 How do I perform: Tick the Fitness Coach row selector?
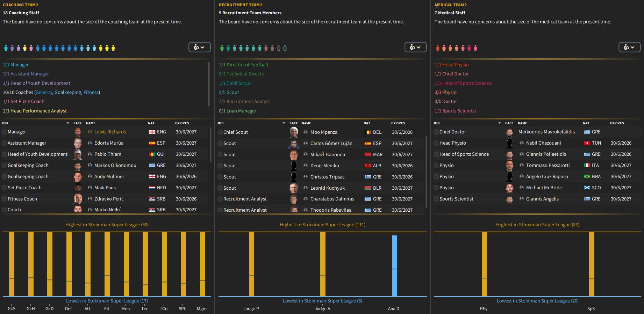pos(4,199)
